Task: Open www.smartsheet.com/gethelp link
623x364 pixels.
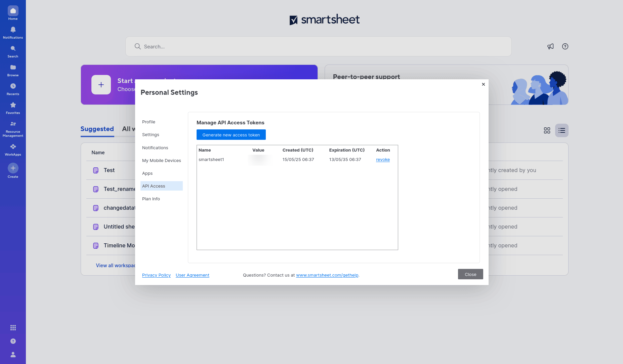Action: point(327,275)
